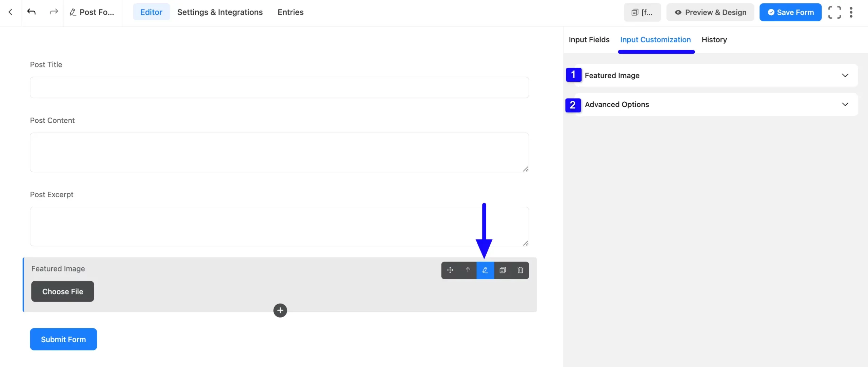Screen dimensions: 868x367
Task: Open the Entries tab
Action: pyautogui.click(x=291, y=12)
